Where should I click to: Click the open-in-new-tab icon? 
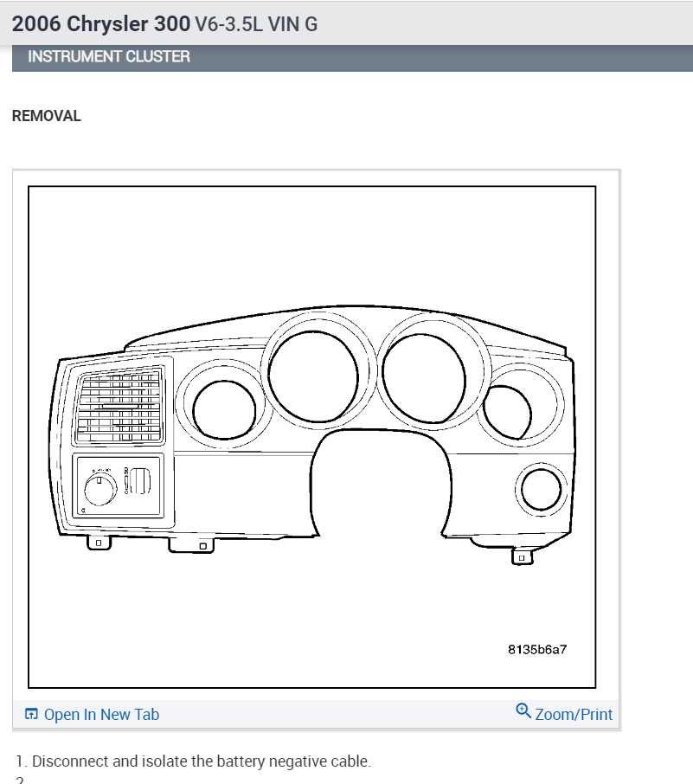click(x=31, y=714)
